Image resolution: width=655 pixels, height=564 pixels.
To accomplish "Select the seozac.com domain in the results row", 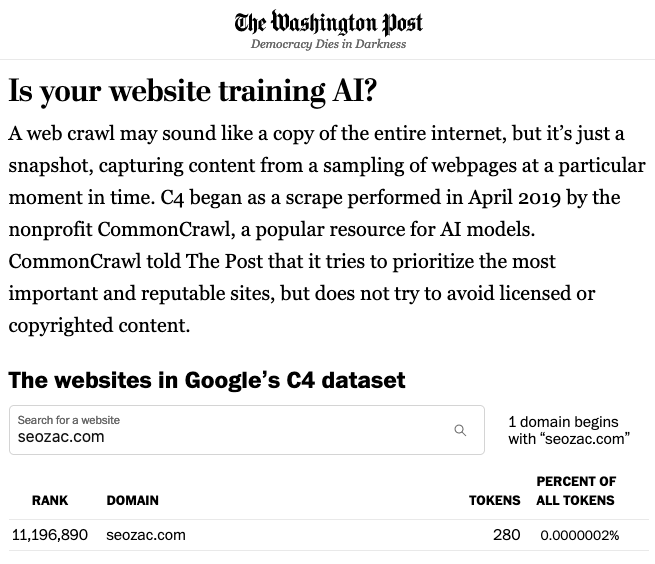I will [x=146, y=535].
